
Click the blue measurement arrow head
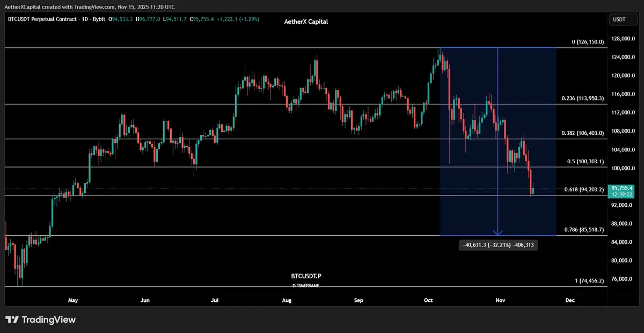[x=498, y=233]
